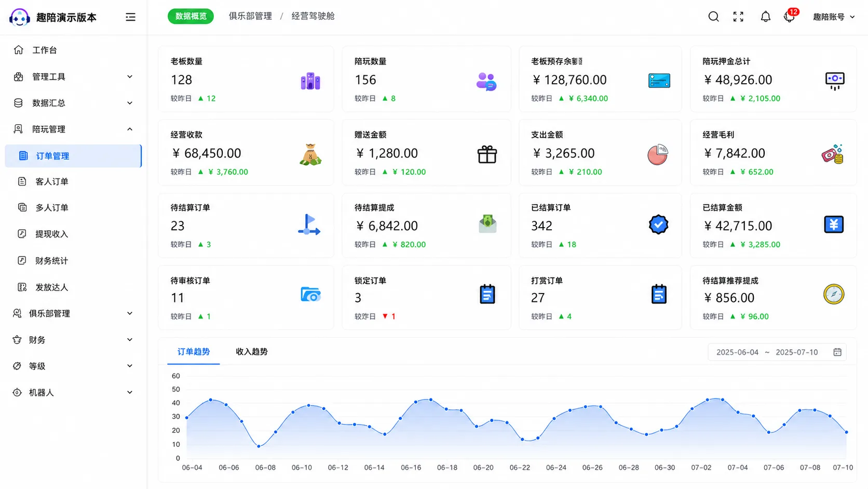Open the 趣陪账号 account dropdown

click(x=834, y=17)
